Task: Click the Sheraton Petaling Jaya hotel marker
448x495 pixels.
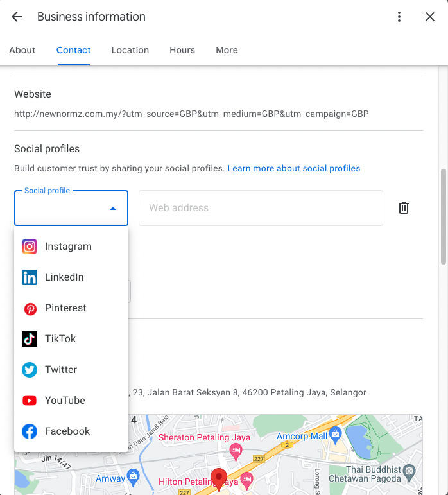Action: [x=236, y=452]
